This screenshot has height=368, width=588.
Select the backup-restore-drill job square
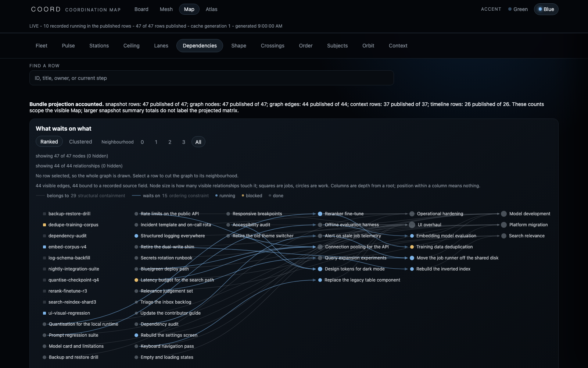pyautogui.click(x=44, y=214)
